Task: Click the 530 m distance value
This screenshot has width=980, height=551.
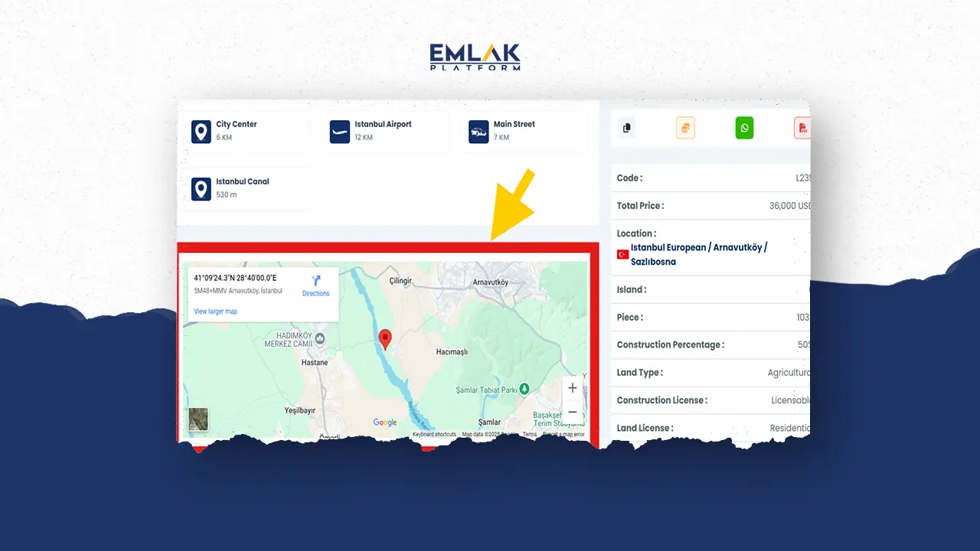Action: (227, 195)
